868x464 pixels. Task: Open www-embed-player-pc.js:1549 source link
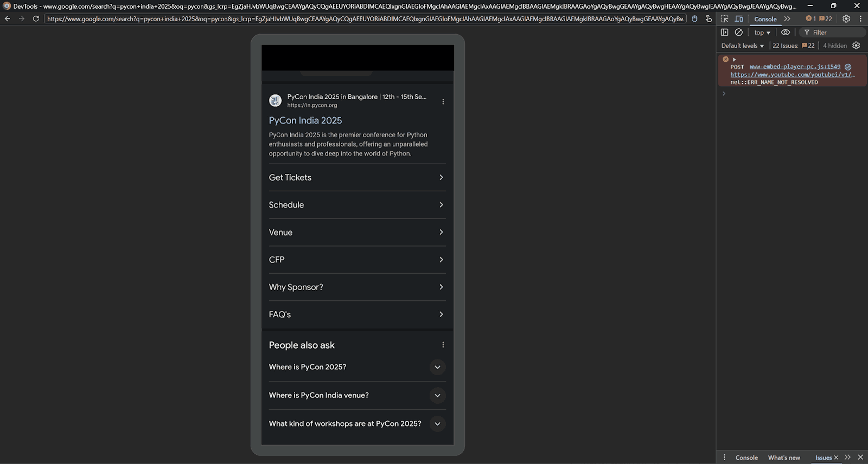[x=795, y=67]
